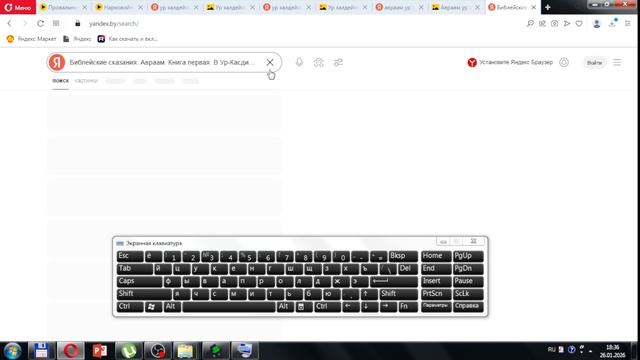Click the Tab key on the on-screen keyboard

134,269
